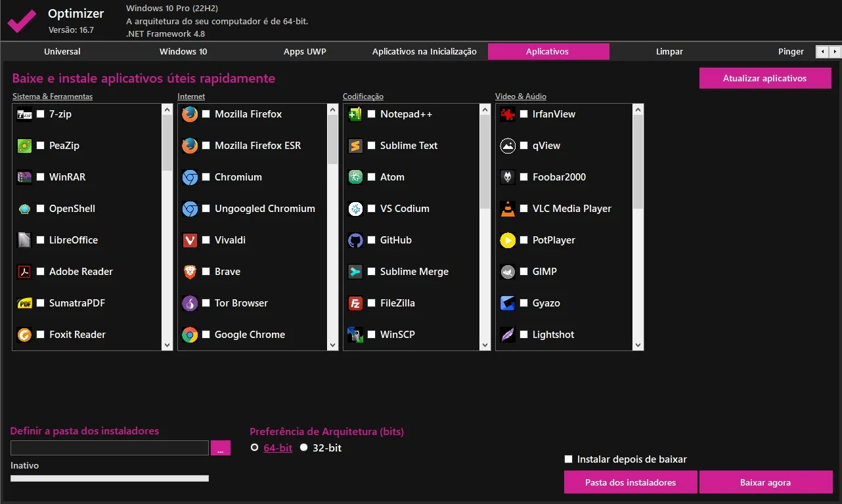Click the Mozilla Firefox ESR icon
Image resolution: width=842 pixels, height=504 pixels.
pos(190,146)
